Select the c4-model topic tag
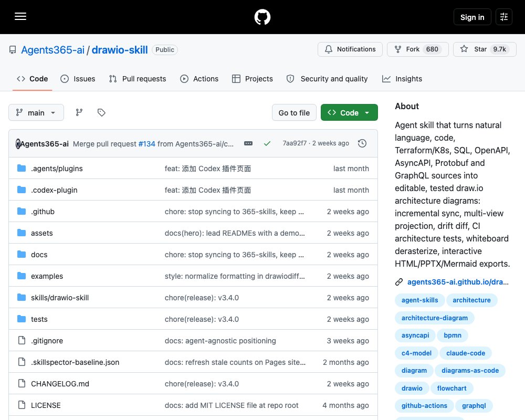 (x=416, y=353)
